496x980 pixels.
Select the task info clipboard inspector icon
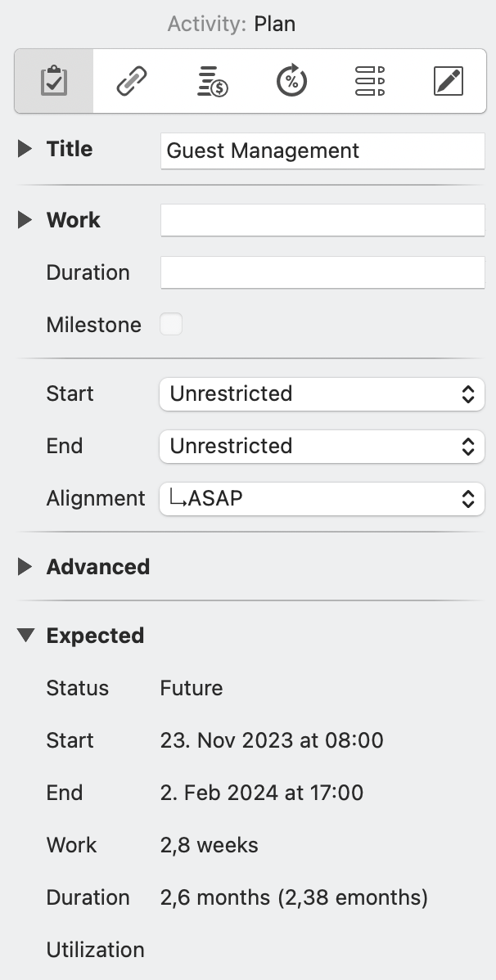[52, 80]
